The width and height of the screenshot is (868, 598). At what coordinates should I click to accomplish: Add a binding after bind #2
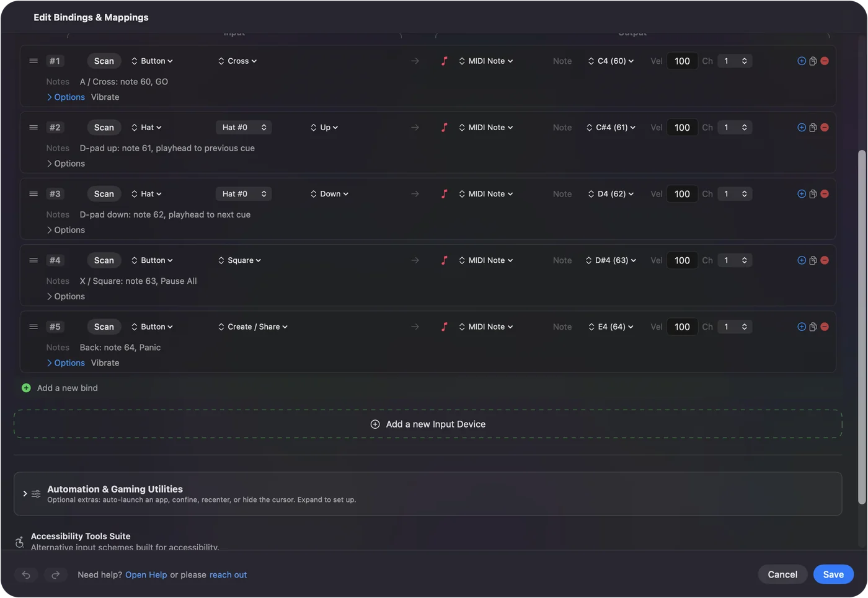point(802,127)
